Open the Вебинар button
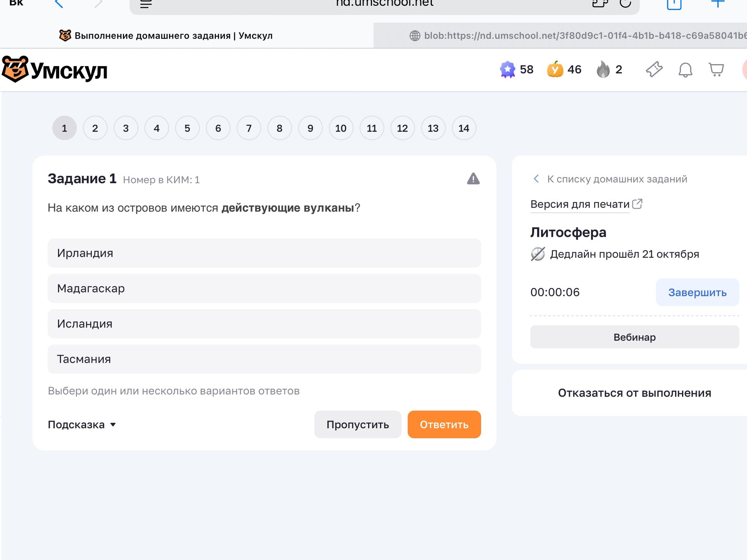This screenshot has width=747, height=560. (635, 337)
